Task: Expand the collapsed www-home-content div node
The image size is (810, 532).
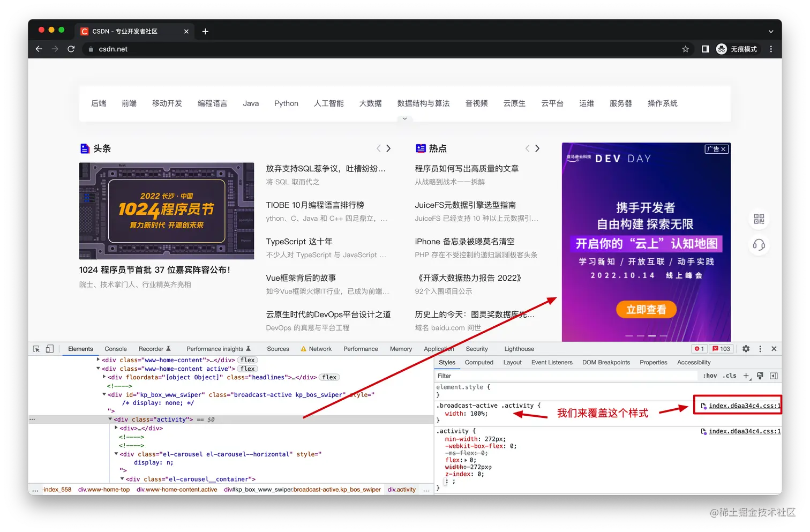Action: (98, 360)
